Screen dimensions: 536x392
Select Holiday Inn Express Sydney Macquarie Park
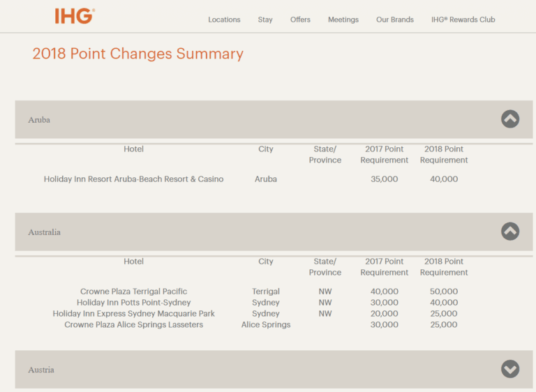pos(133,314)
